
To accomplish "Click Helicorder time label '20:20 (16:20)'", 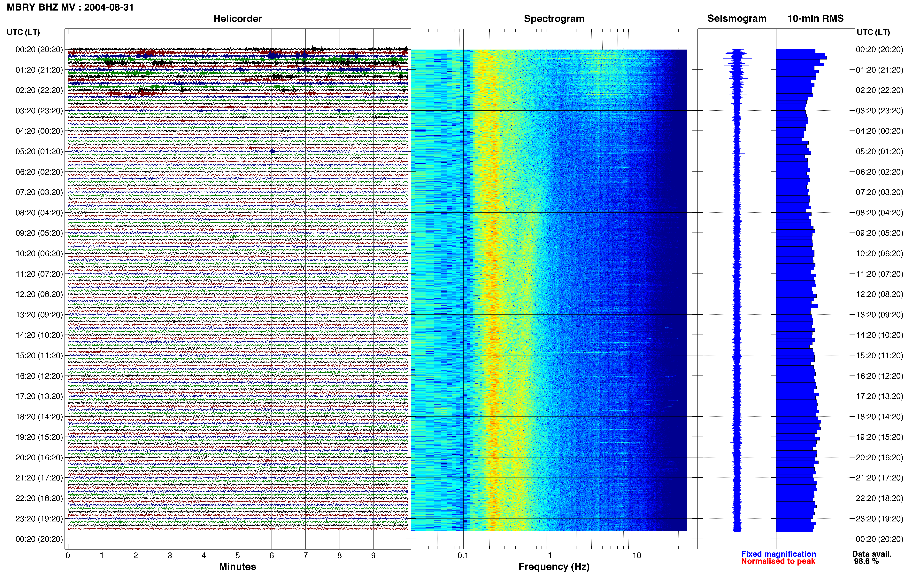I will pyautogui.click(x=39, y=458).
